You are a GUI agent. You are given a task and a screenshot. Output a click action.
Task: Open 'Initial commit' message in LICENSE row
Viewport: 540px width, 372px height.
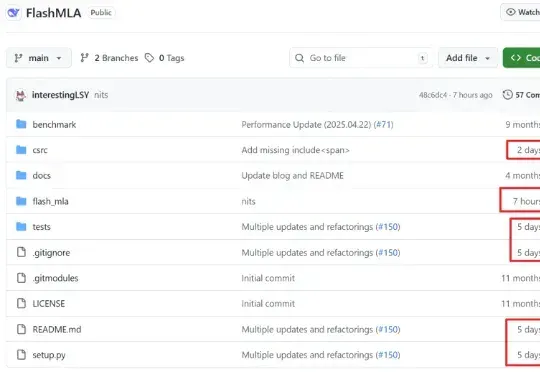pos(268,304)
